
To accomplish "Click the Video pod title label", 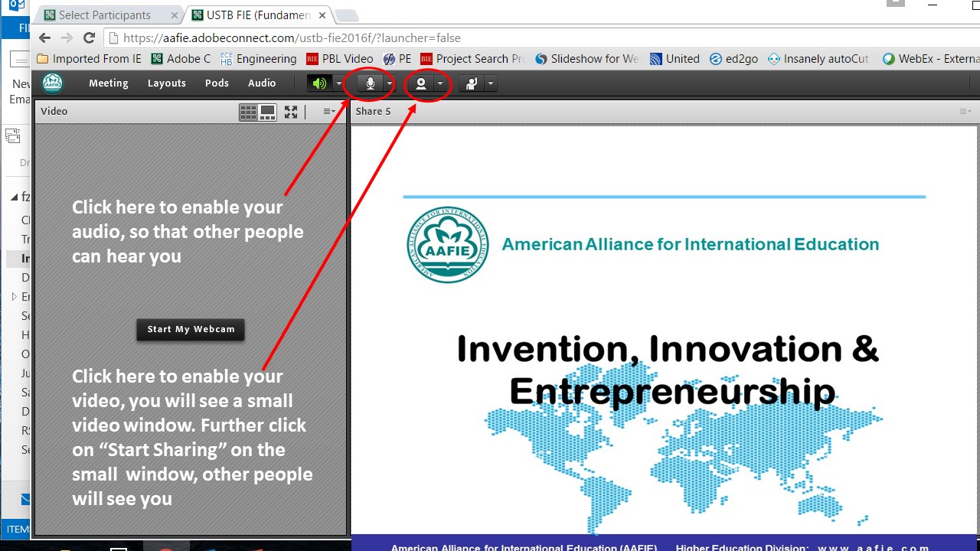I will point(54,111).
